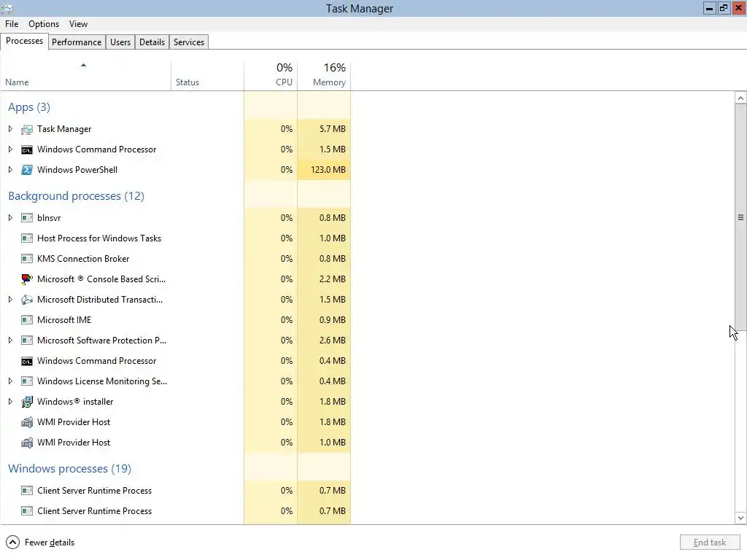
Task: Expand Windows Command Processor under Apps
Action: coord(10,149)
